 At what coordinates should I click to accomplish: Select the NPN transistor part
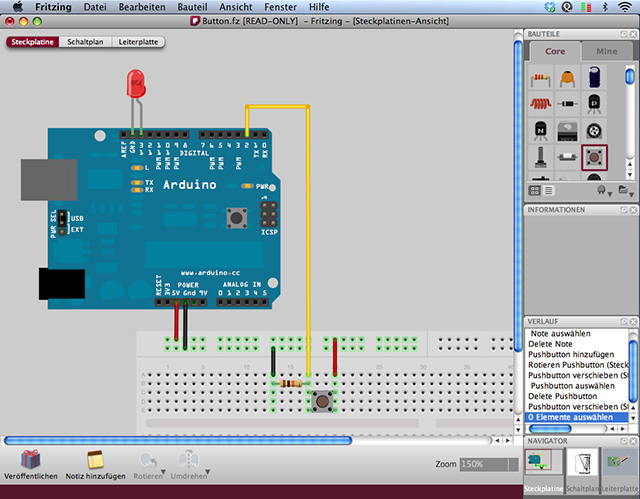[x=540, y=131]
